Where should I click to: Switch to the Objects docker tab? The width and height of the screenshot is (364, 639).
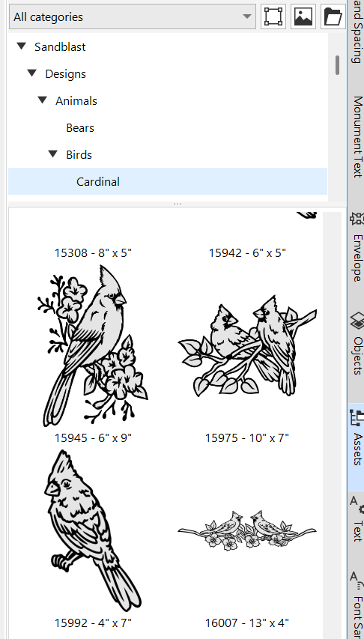click(357, 344)
